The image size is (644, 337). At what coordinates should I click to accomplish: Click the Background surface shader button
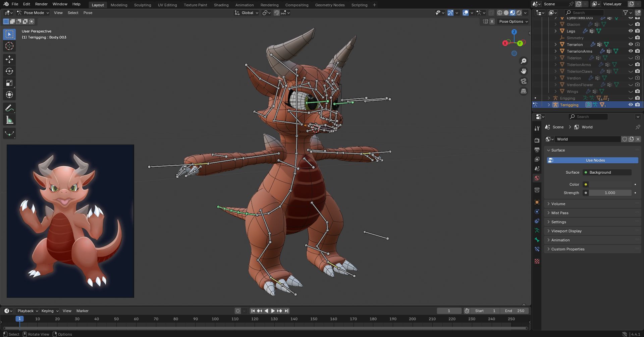point(607,172)
